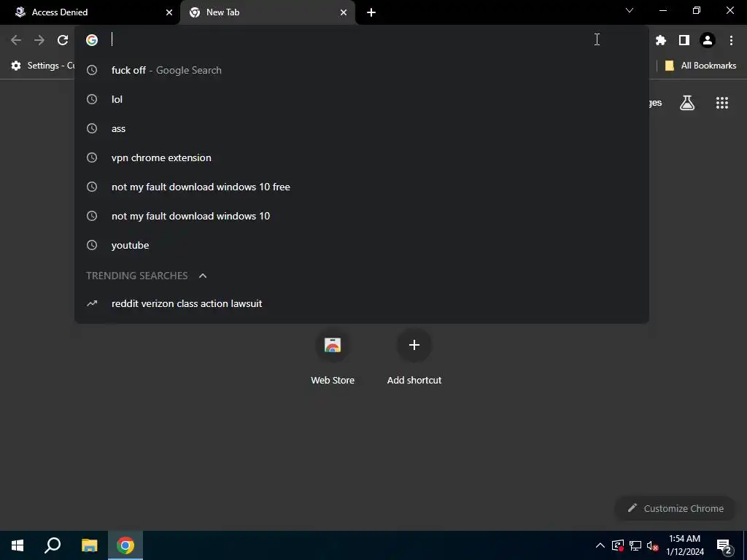Image resolution: width=747 pixels, height=560 pixels.
Task: Open a new tab with plus button
Action: pyautogui.click(x=371, y=12)
